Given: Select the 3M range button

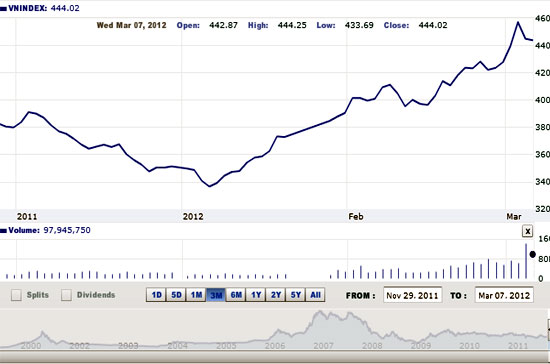Looking at the screenshot, I should pos(216,295).
